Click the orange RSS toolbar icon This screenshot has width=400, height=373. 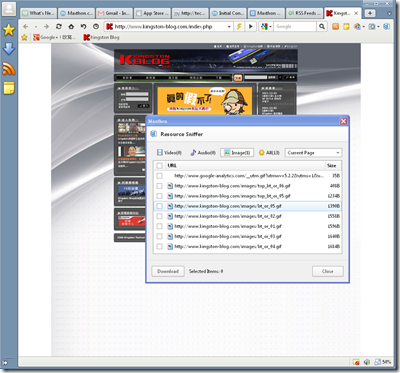(336, 27)
